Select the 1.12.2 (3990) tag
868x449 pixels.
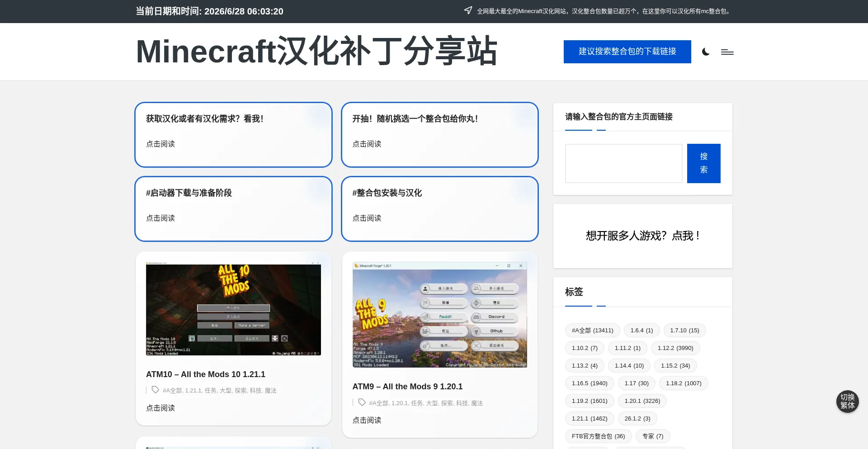tap(675, 348)
